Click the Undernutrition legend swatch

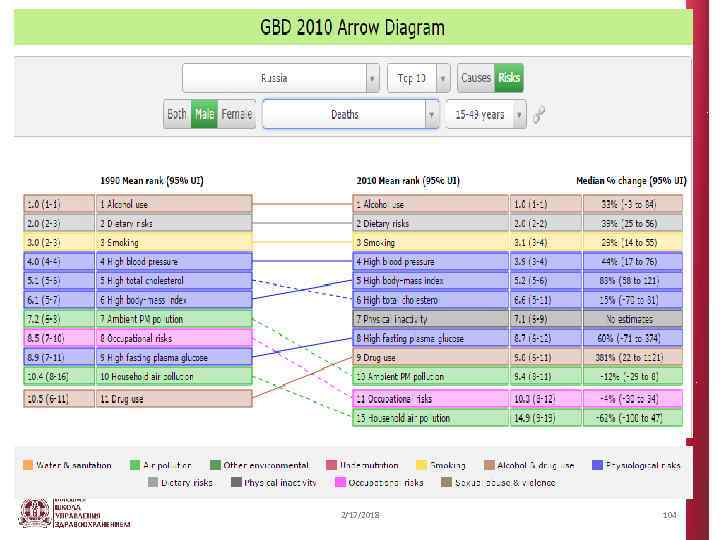coord(331,465)
